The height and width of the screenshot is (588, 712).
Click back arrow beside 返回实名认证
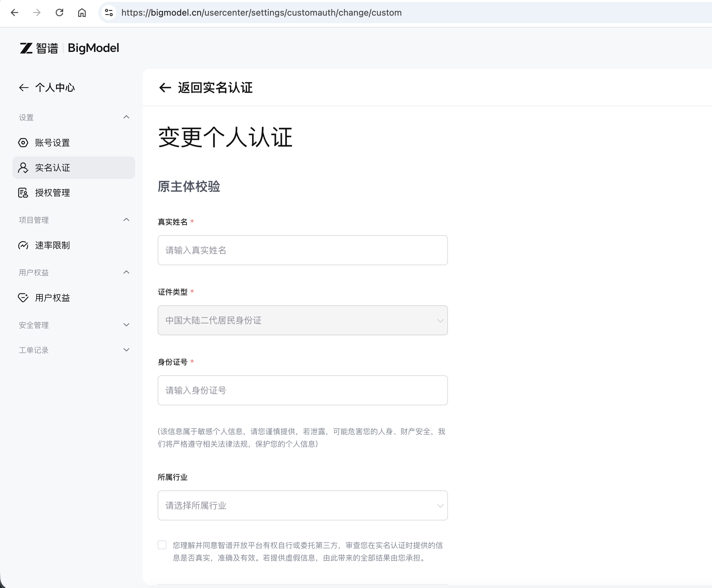165,88
